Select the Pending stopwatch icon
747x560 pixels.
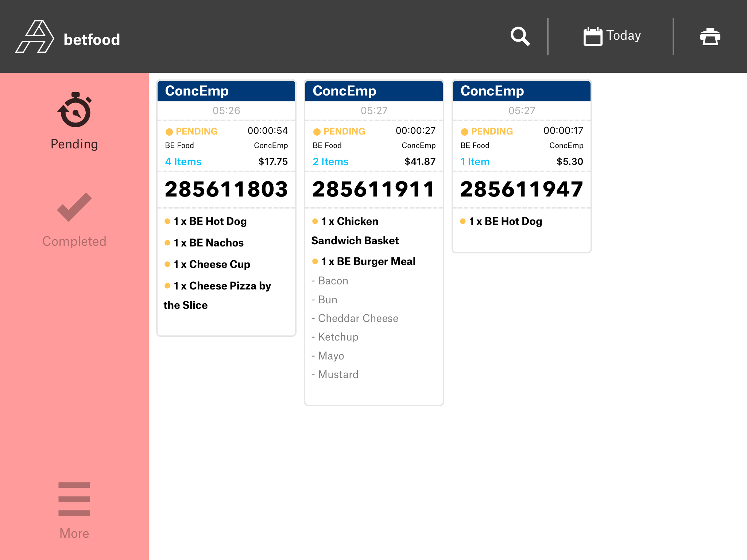(74, 110)
